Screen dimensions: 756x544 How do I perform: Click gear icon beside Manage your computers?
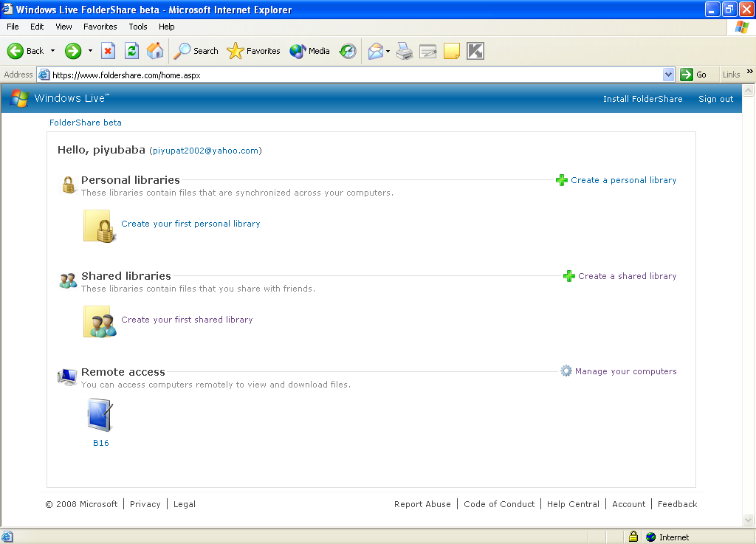566,371
